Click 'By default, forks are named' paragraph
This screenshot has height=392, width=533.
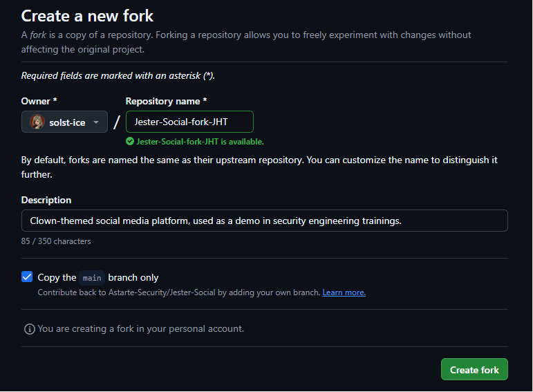[x=259, y=167]
